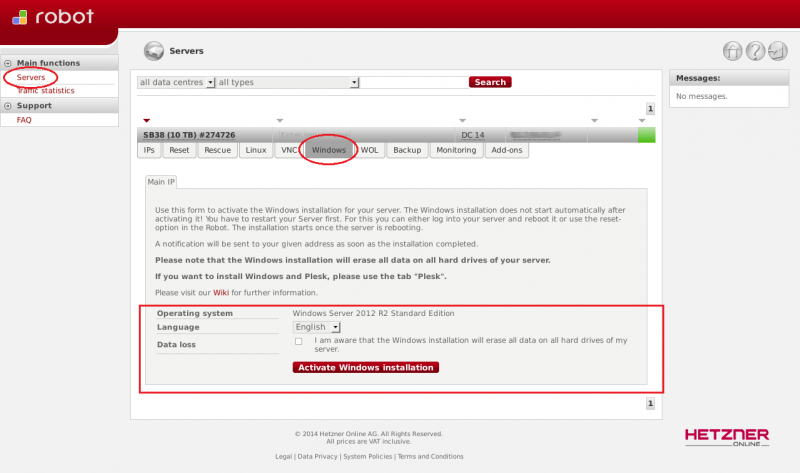
Task: Select the Main IP tab
Action: click(161, 182)
